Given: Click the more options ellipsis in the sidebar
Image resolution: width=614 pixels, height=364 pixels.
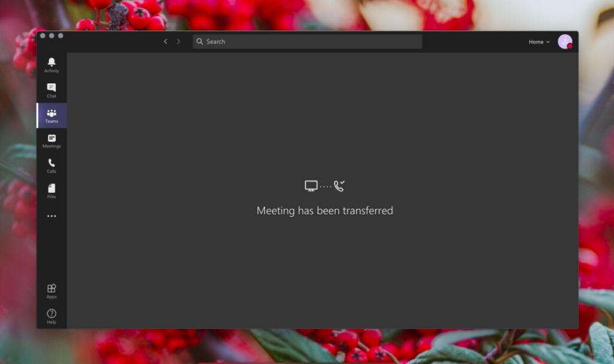Looking at the screenshot, I should pos(51,216).
